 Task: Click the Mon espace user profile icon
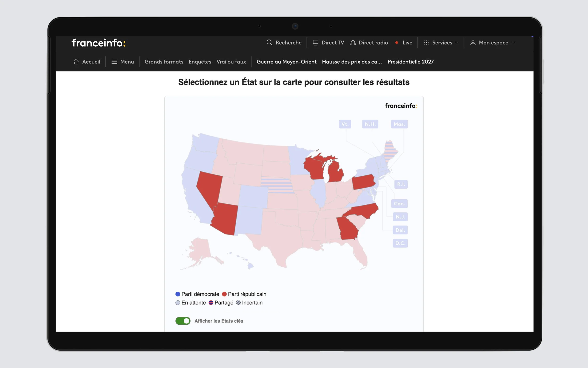point(473,43)
